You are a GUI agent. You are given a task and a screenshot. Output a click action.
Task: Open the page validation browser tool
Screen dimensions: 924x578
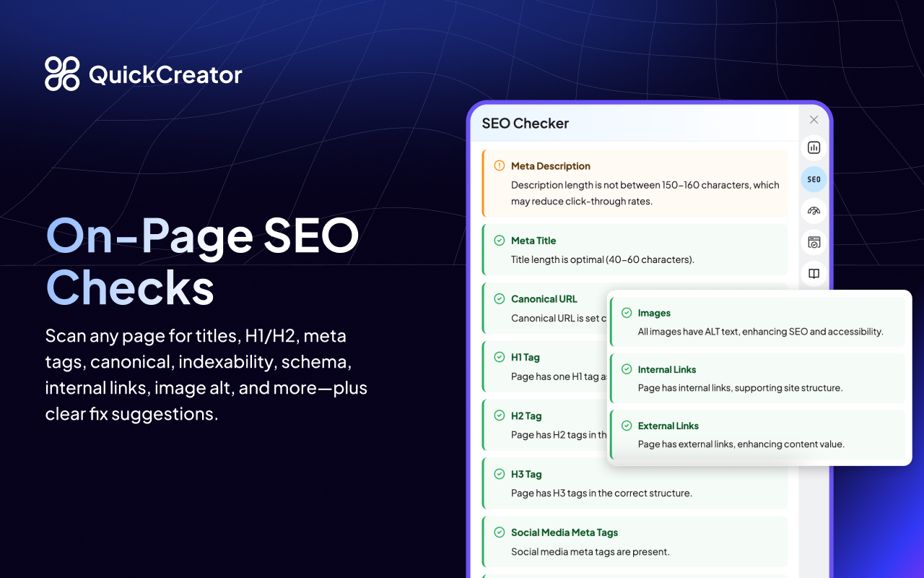coord(813,242)
